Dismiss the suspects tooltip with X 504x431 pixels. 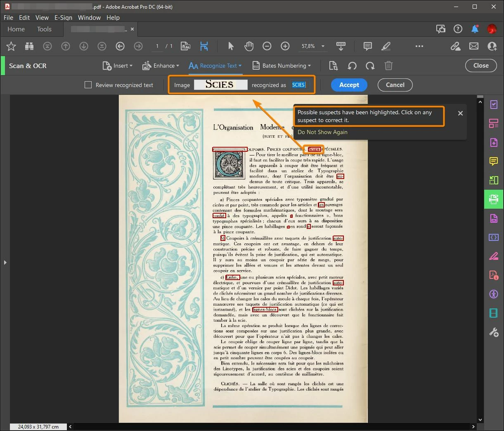click(x=460, y=113)
